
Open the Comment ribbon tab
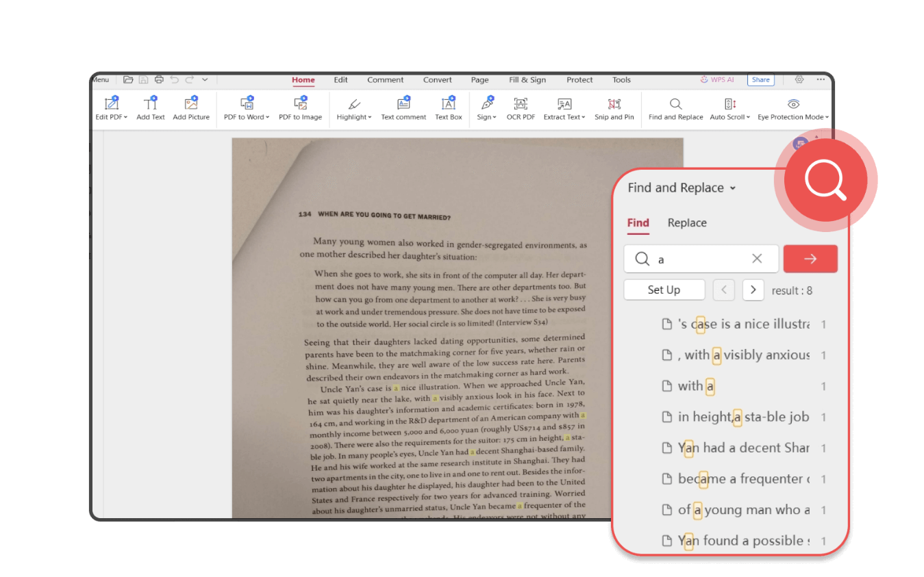(x=385, y=80)
